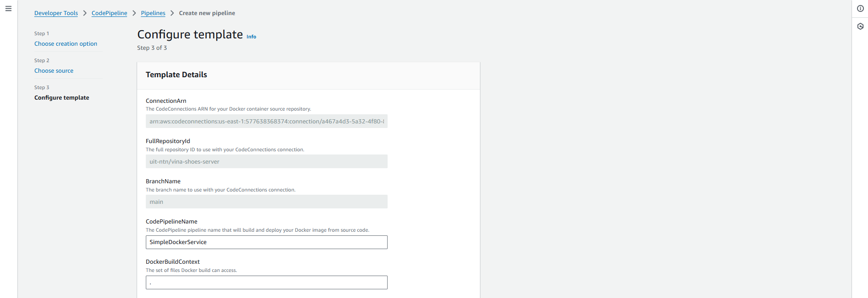Focus the CodePipelineName input field
Viewport: 868px width, 298px height.
point(266,242)
